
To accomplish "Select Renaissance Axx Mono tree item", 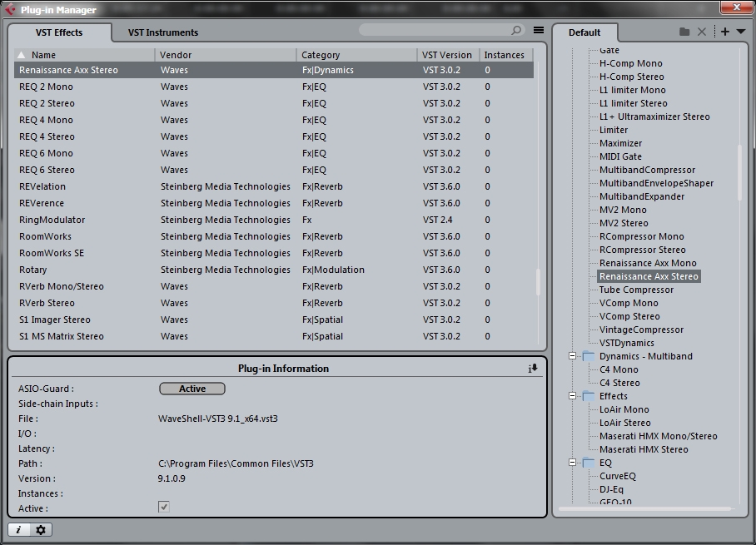I will (x=648, y=263).
